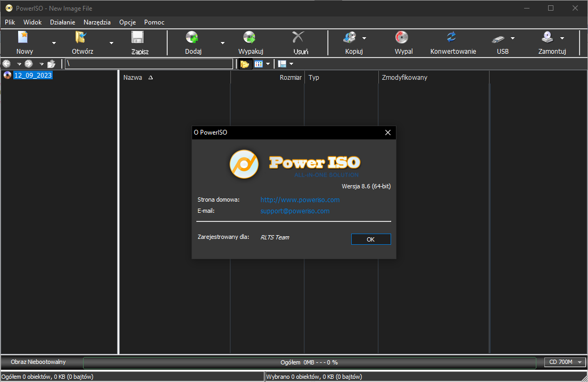588x382 pixels.
Task: Open the http://www.poweriso.com link
Action: click(300, 200)
